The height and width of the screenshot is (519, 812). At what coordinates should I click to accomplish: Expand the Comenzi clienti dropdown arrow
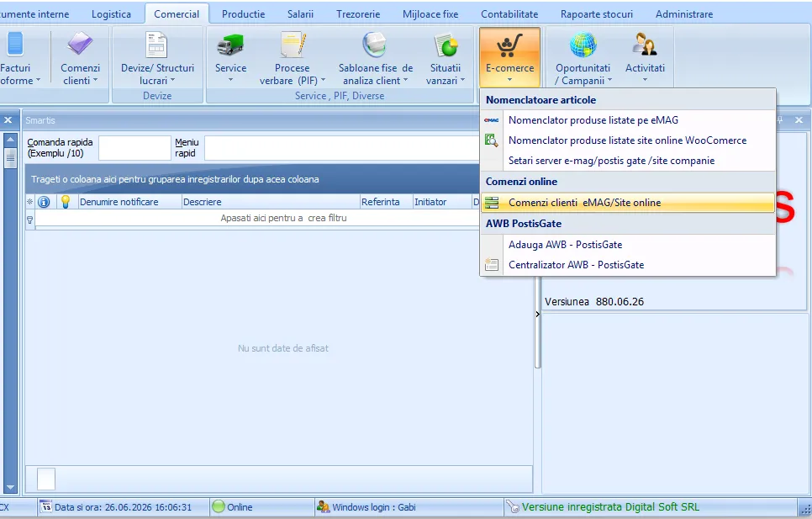[x=95, y=80]
